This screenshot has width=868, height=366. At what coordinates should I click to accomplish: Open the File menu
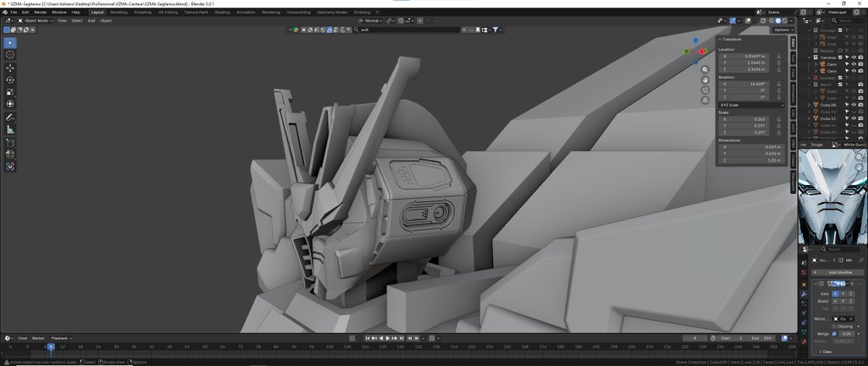coord(13,12)
